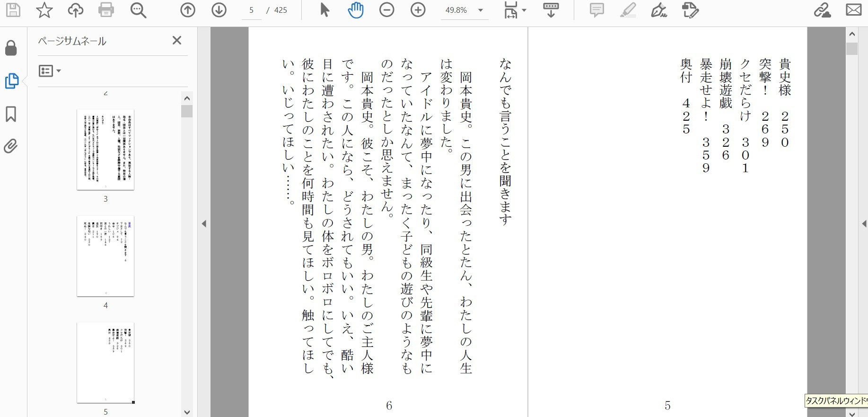
Task: Open thumbnail panel options dropdown menu
Action: point(50,71)
